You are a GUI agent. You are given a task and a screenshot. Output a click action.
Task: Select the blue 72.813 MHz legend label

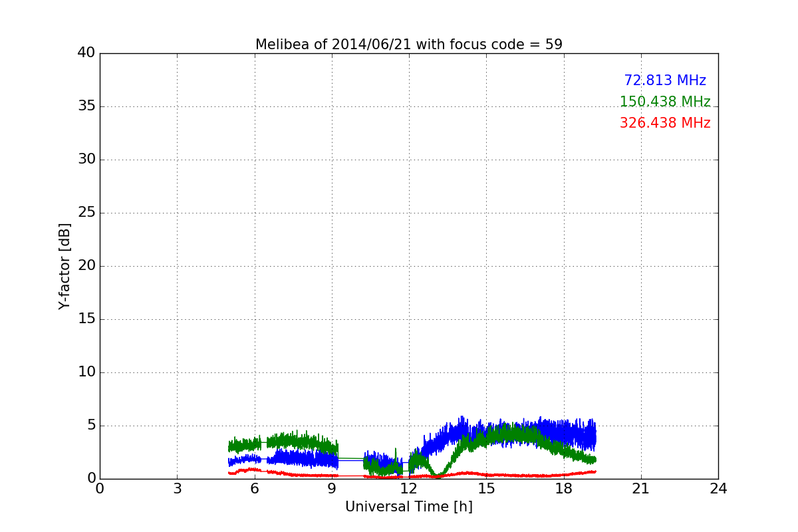click(665, 80)
